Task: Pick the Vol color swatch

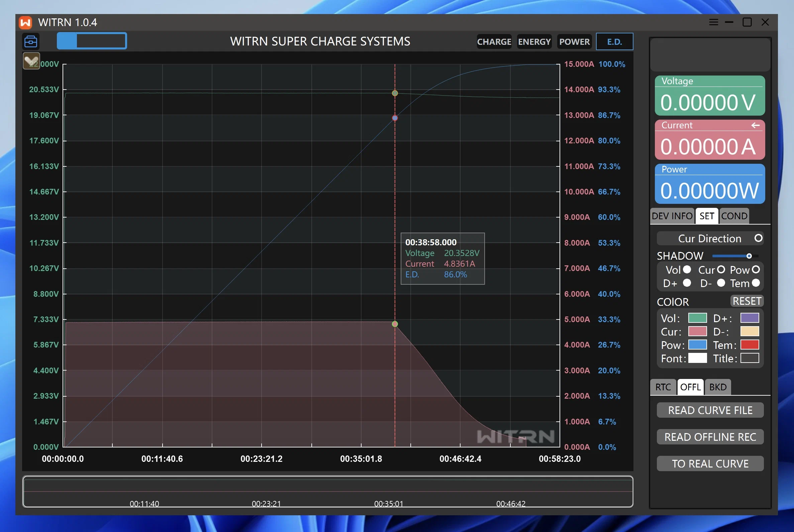Action: tap(698, 318)
